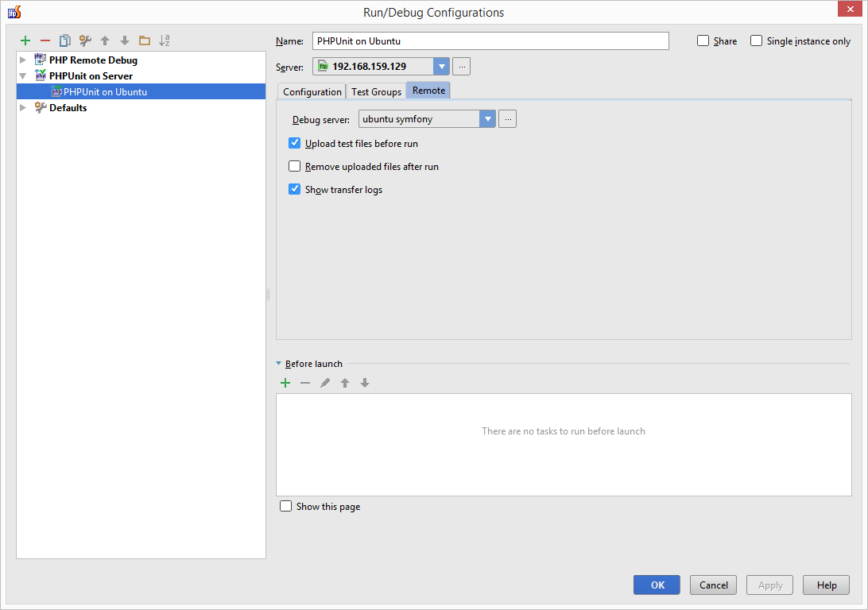Add a before-launch task

pyautogui.click(x=285, y=382)
